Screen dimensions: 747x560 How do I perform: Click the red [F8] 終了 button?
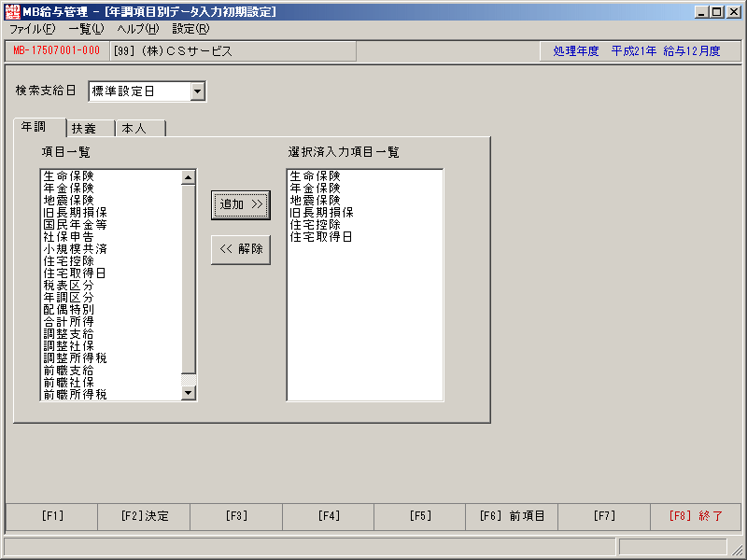(696, 516)
